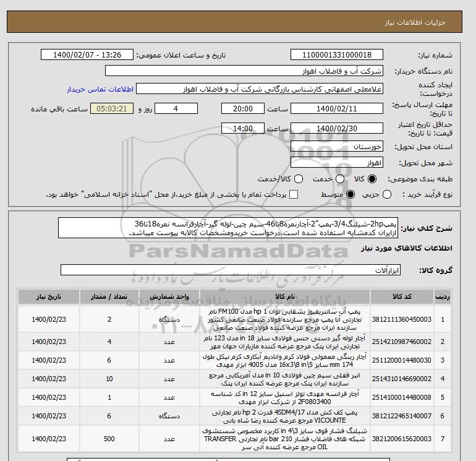Select the کالا radio button
The image size is (476, 461).
click(372, 179)
